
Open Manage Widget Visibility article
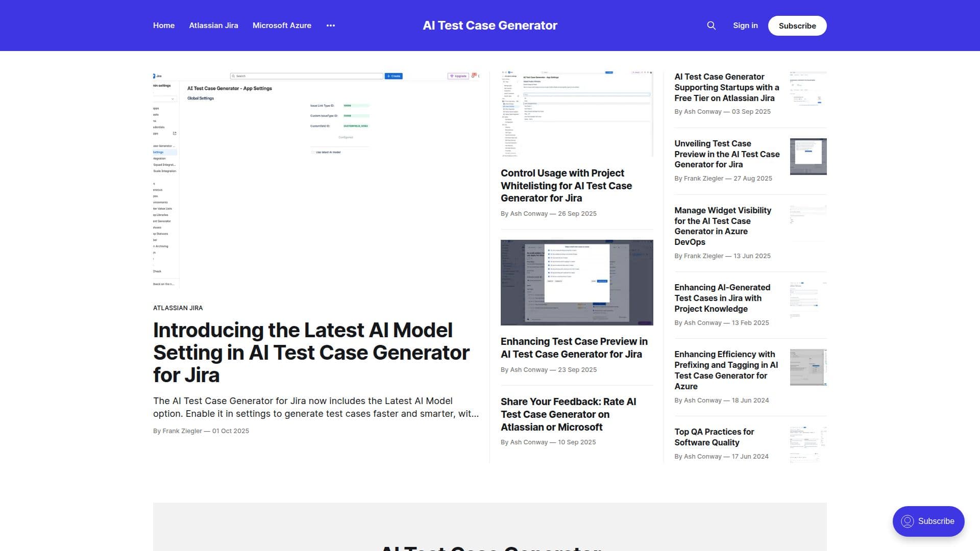point(723,226)
